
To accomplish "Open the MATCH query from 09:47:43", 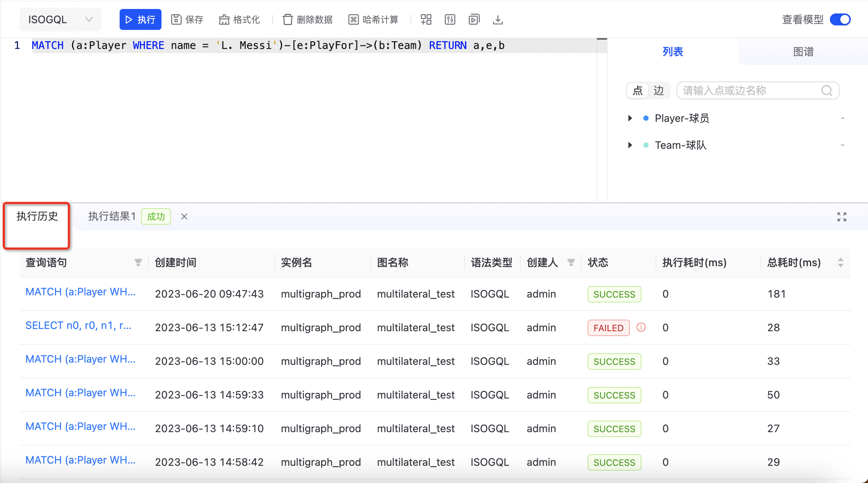I will [80, 292].
